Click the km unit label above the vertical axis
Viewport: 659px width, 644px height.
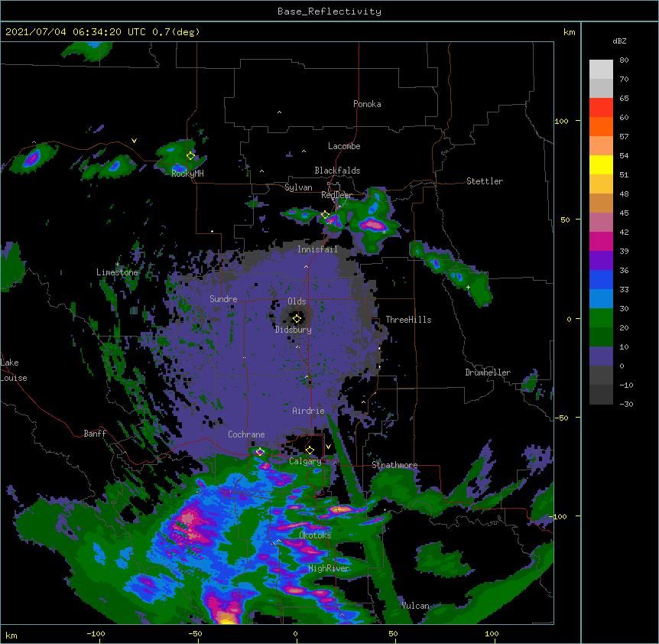pyautogui.click(x=569, y=32)
